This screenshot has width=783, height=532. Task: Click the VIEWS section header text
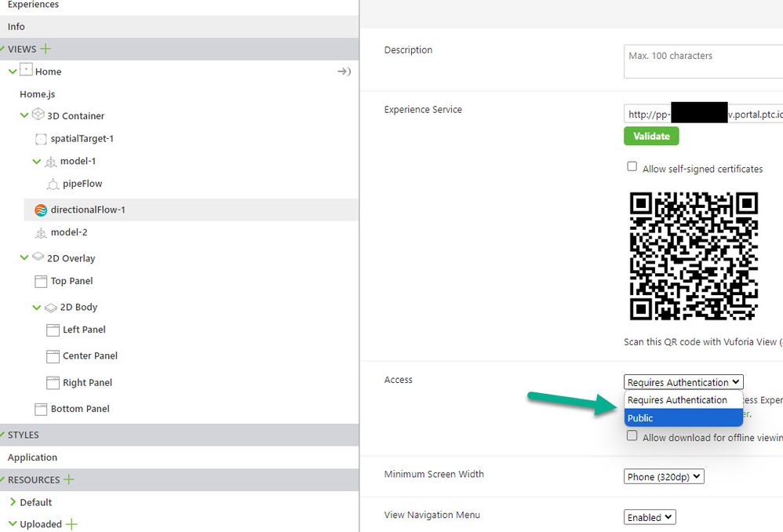click(x=22, y=49)
